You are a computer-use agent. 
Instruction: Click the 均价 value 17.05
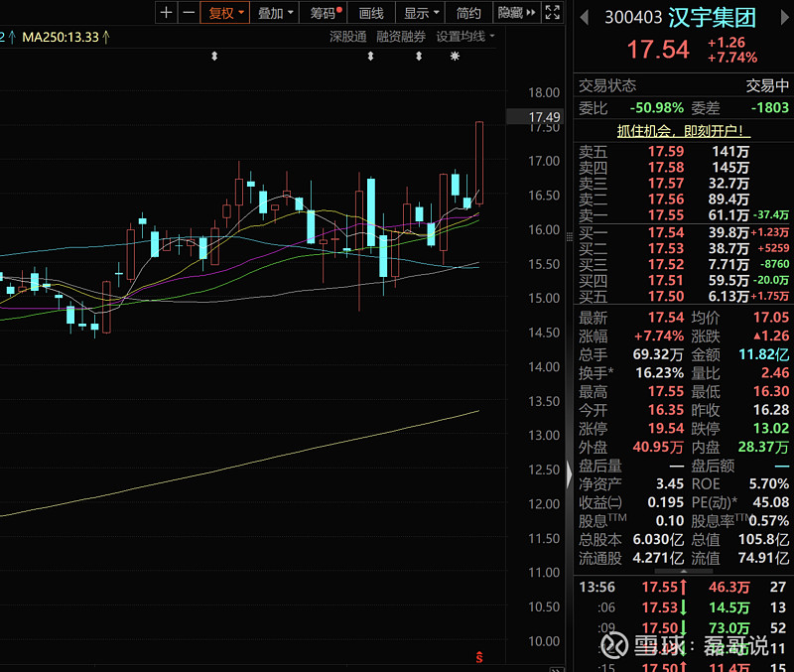(x=771, y=318)
